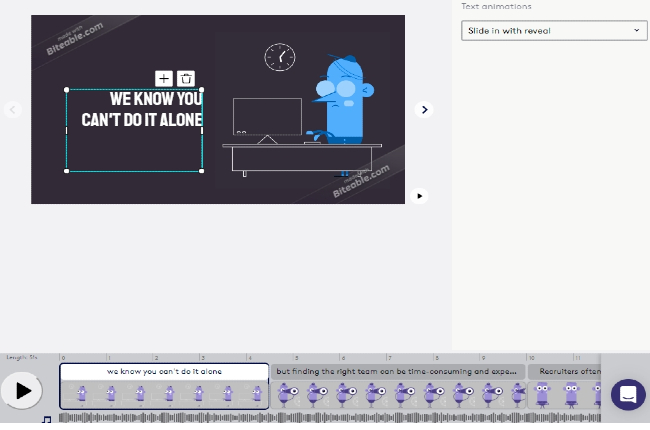Open the chat support widget

pyautogui.click(x=628, y=394)
